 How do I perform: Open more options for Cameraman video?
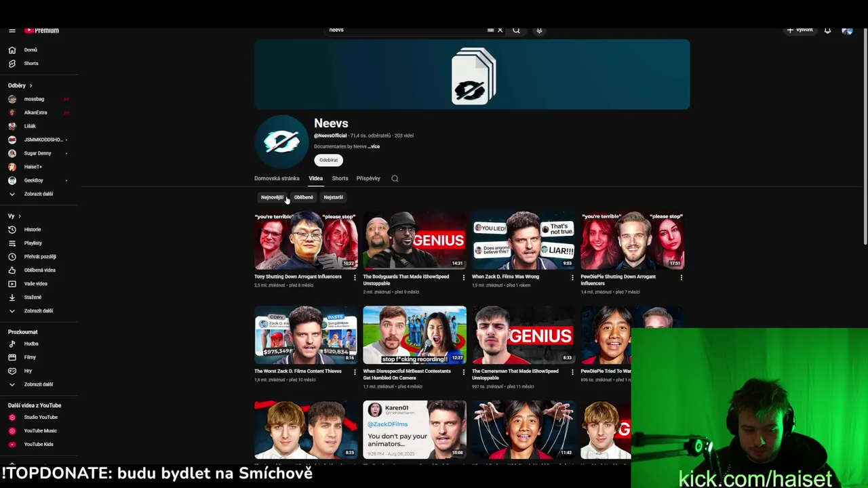(572, 371)
